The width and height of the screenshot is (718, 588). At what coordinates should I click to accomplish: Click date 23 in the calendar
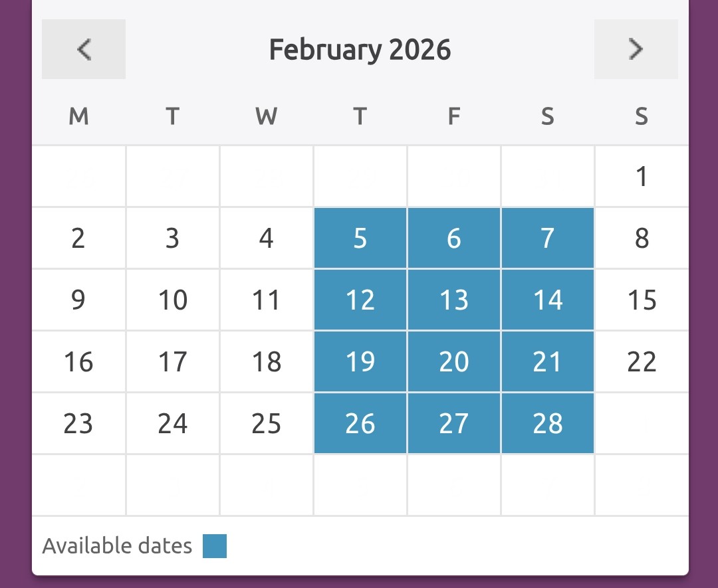[78, 424]
